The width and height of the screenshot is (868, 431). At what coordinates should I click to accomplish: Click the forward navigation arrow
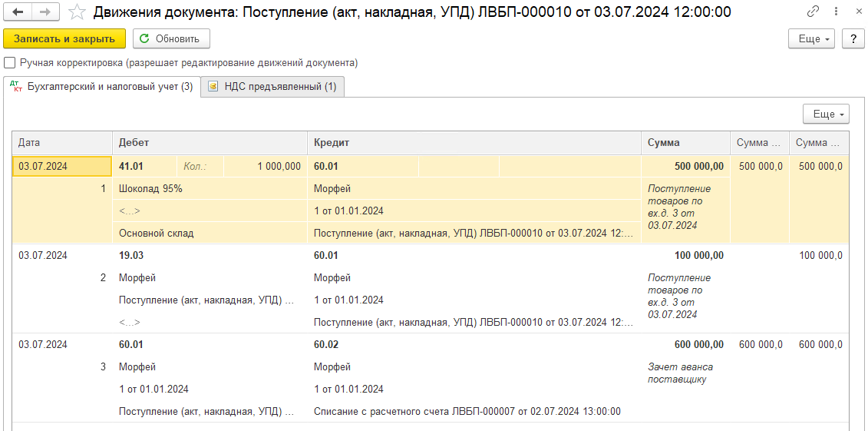[x=45, y=12]
